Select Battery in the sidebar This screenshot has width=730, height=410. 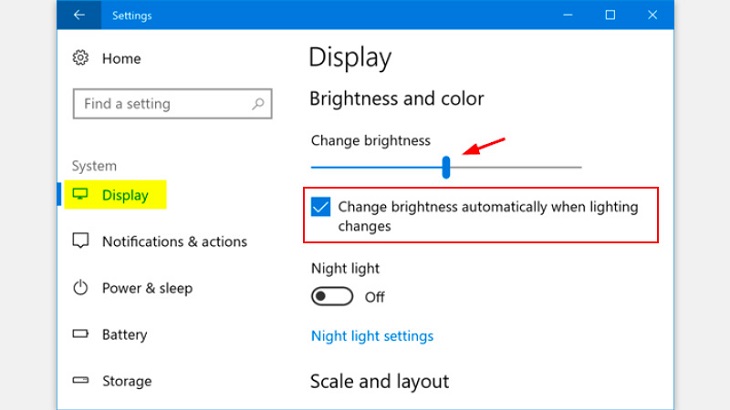click(124, 334)
